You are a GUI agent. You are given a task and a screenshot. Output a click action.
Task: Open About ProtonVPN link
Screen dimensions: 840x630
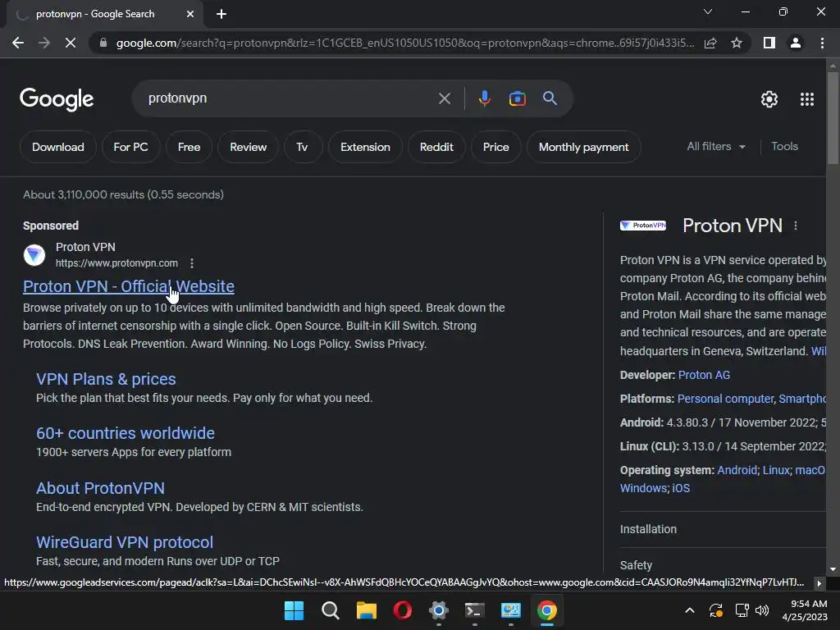coord(100,488)
